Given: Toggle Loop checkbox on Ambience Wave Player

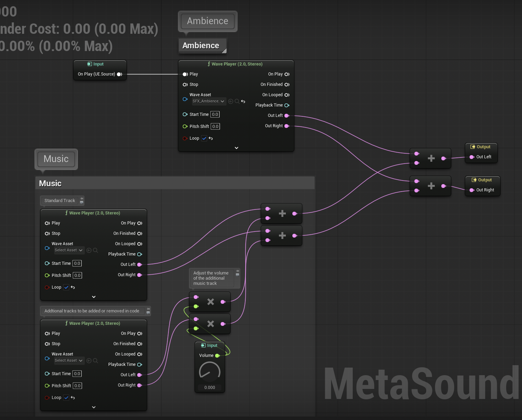Looking at the screenshot, I should pyautogui.click(x=204, y=138).
